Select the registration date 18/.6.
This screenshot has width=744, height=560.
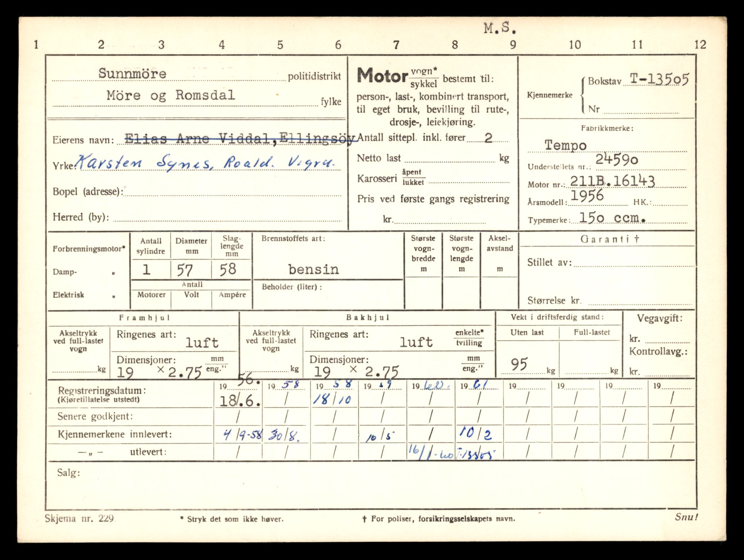click(239, 401)
